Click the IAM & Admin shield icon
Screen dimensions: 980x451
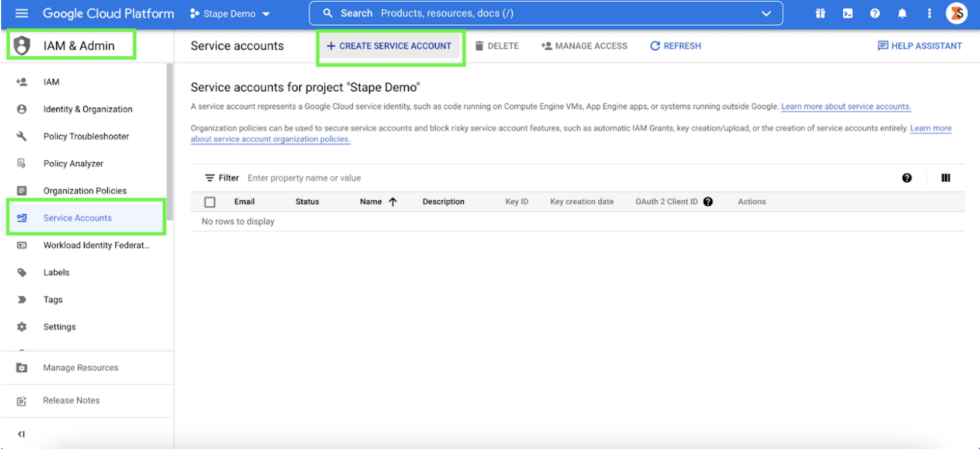22,45
